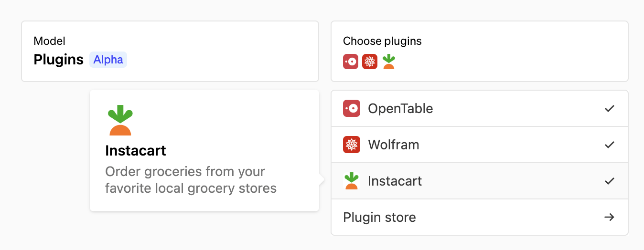Click the Instacart logo in the plugin list

[x=351, y=181]
